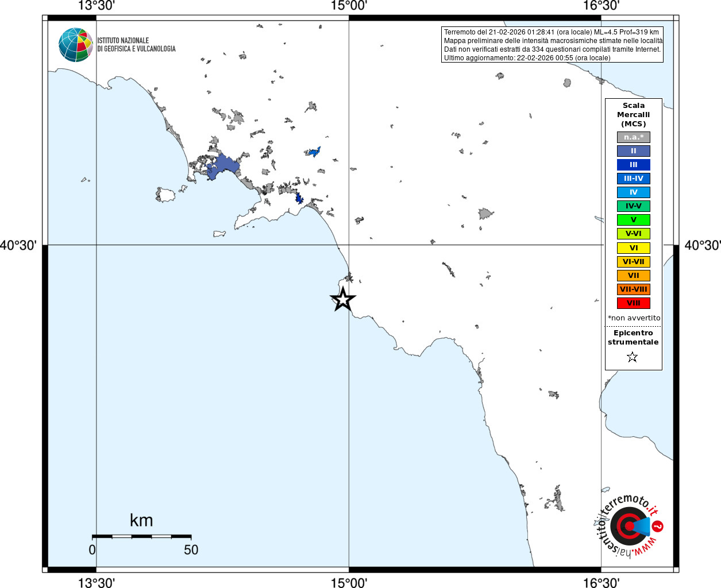The height and width of the screenshot is (588, 721).
Task: Select the VII-VIII legend swatch
Action: tap(634, 289)
